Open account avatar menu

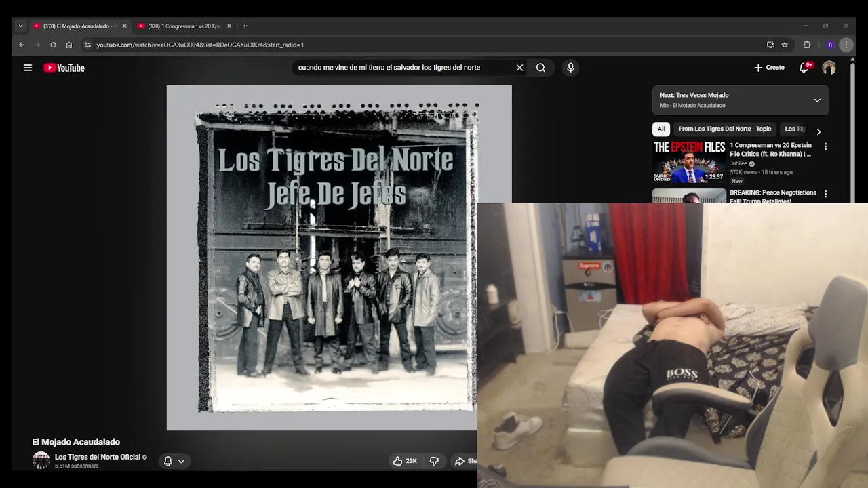829,68
